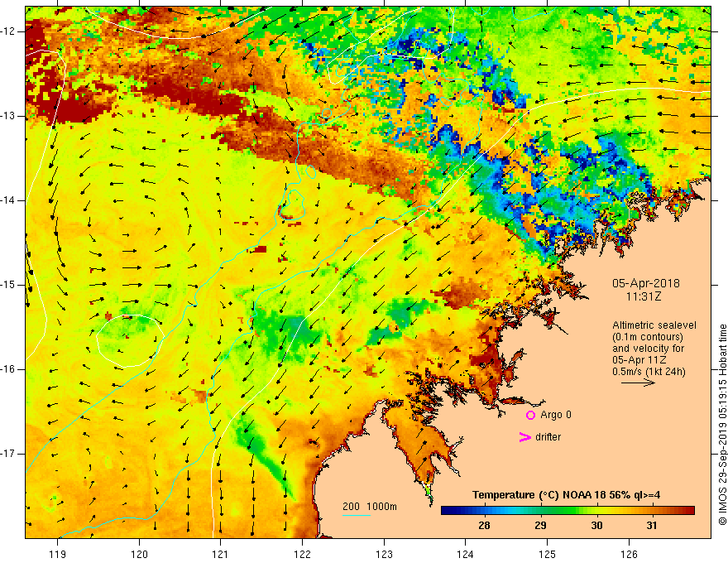This screenshot has height=563, width=728.
Task: Click the 31 value on the temperature scale
Action: (653, 526)
